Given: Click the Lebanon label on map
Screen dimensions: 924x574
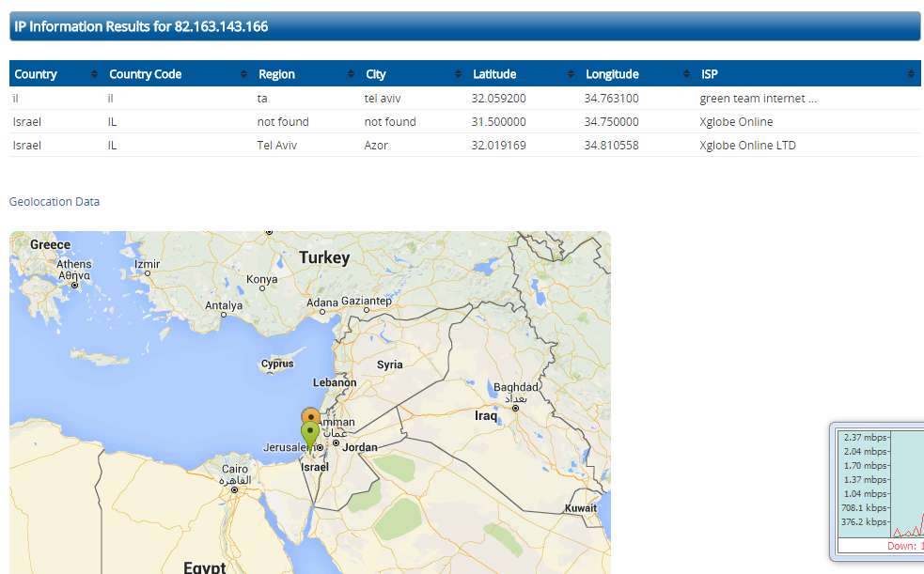Looking at the screenshot, I should pos(335,382).
